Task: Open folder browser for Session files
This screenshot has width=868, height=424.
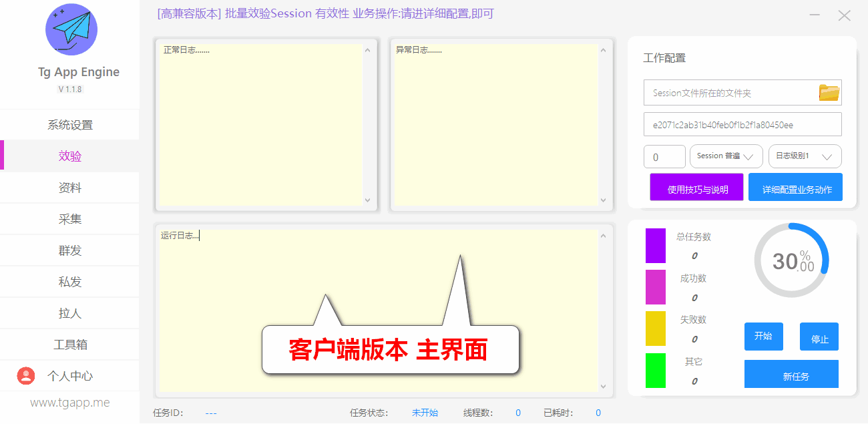Action: click(829, 93)
